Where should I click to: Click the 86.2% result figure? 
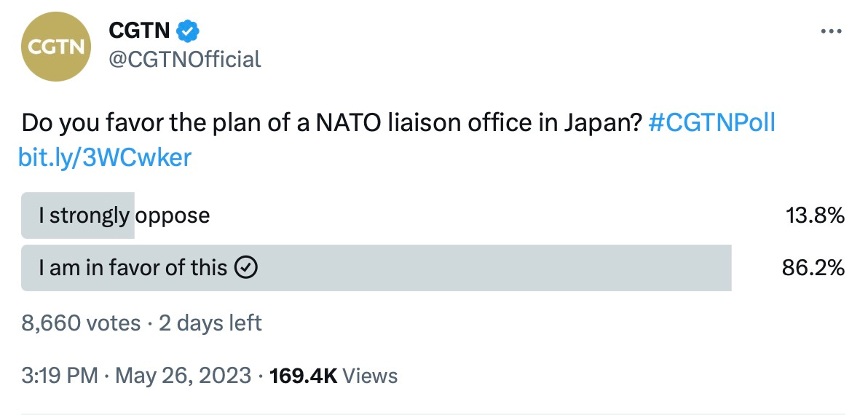(813, 269)
